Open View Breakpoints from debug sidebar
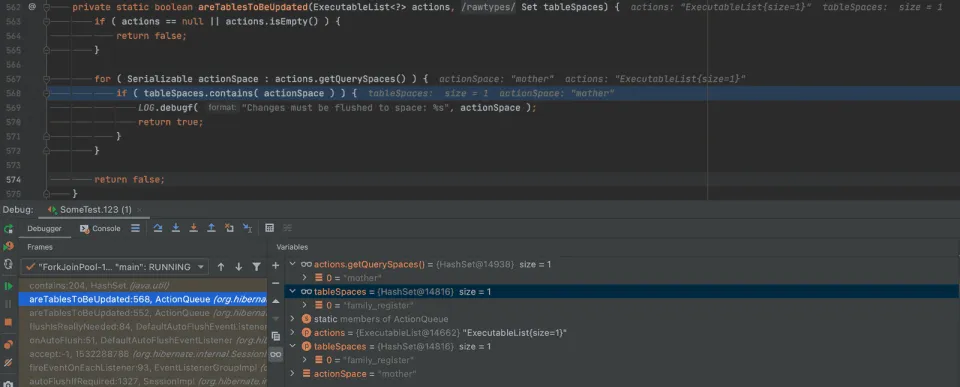The image size is (960, 387). pyautogui.click(x=9, y=344)
